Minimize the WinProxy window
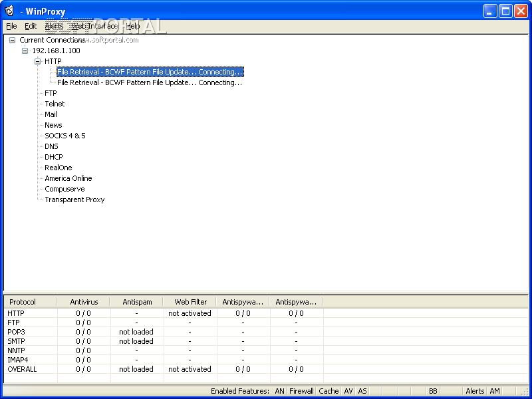The width and height of the screenshot is (532, 399). tap(490, 11)
